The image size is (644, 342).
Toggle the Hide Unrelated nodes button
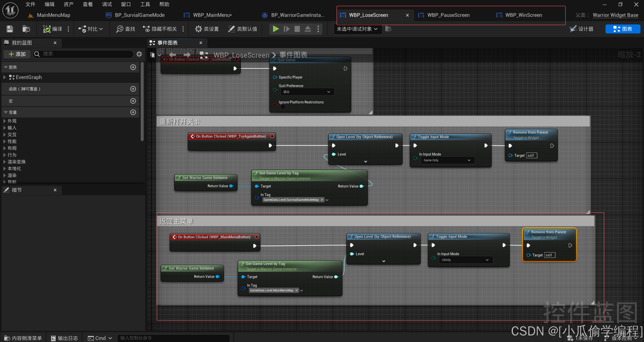point(160,29)
